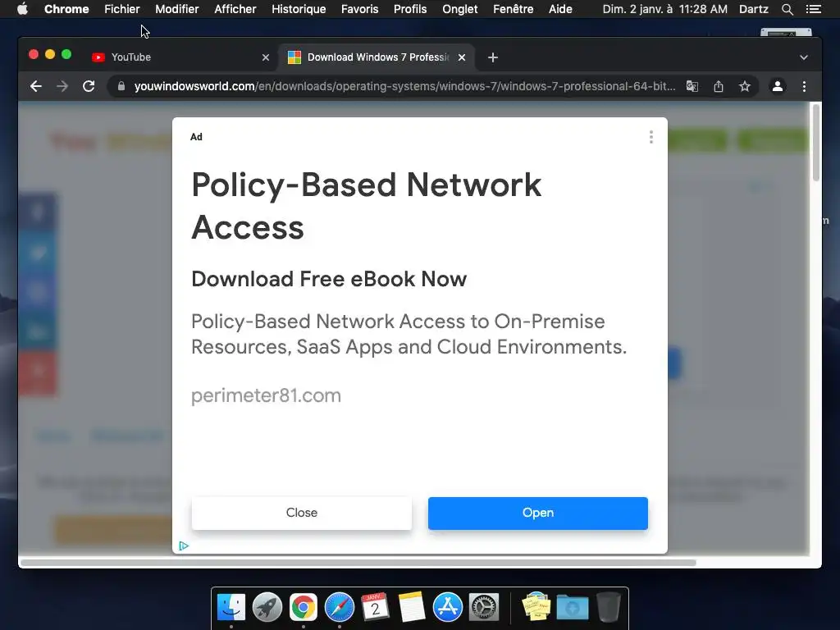The height and width of the screenshot is (630, 840).
Task: Open Chrome's three-dot menu
Action: pos(804,86)
